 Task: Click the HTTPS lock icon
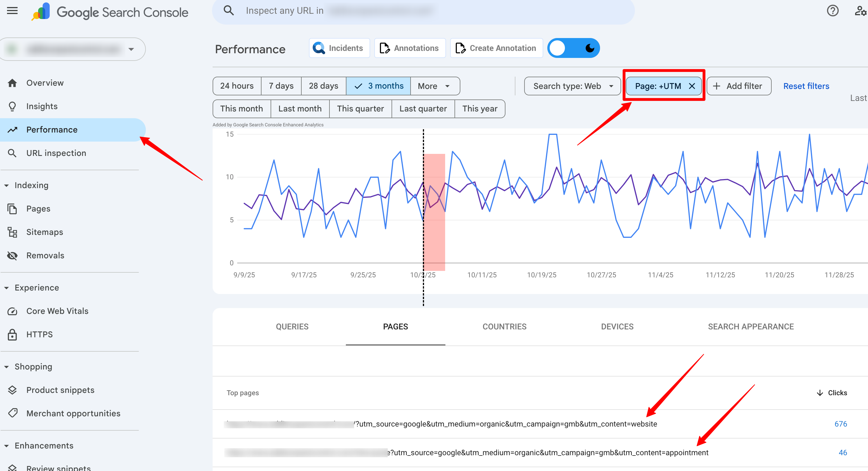tap(13, 334)
